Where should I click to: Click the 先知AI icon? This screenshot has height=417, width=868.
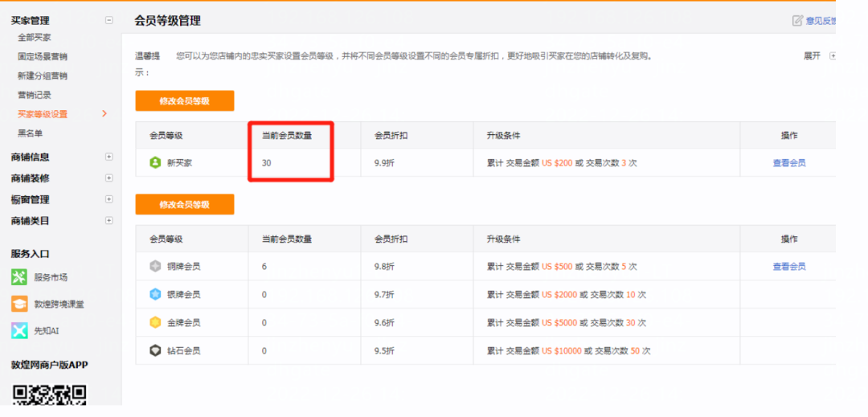point(19,331)
